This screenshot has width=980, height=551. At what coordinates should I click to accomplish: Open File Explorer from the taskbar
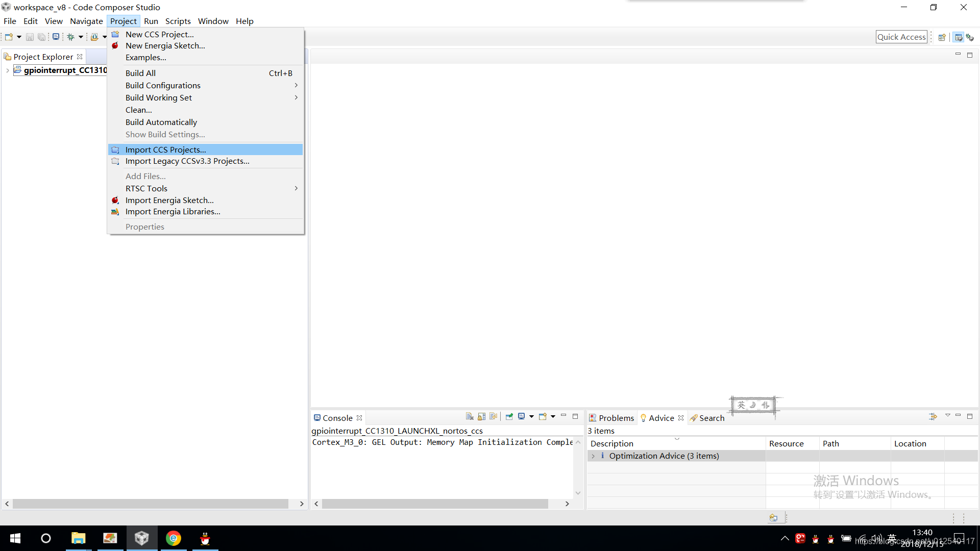click(x=78, y=538)
